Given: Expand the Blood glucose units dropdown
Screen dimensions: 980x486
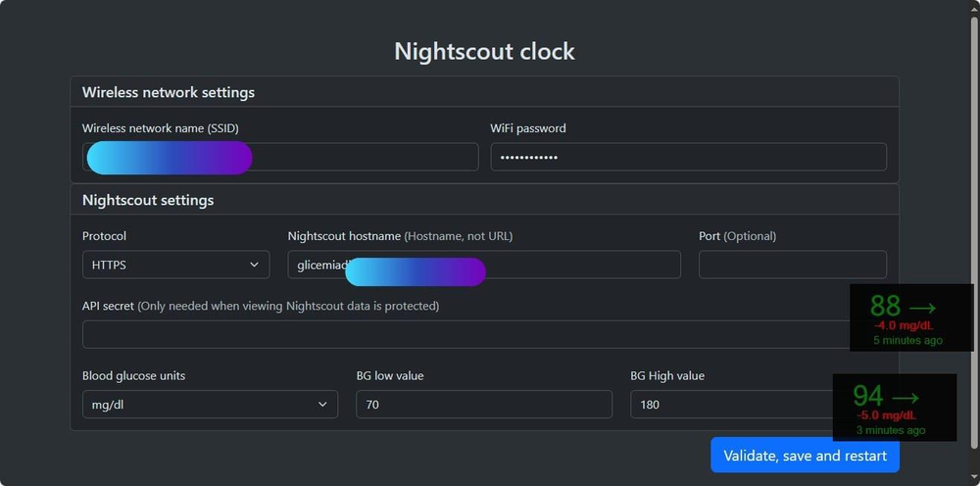Looking at the screenshot, I should coord(210,404).
